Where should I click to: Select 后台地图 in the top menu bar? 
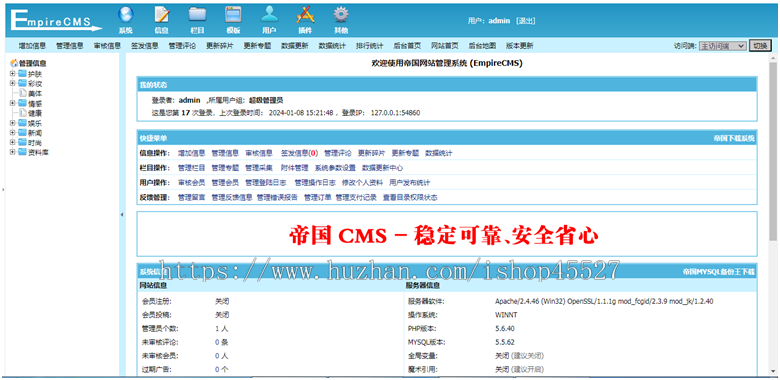pos(482,46)
